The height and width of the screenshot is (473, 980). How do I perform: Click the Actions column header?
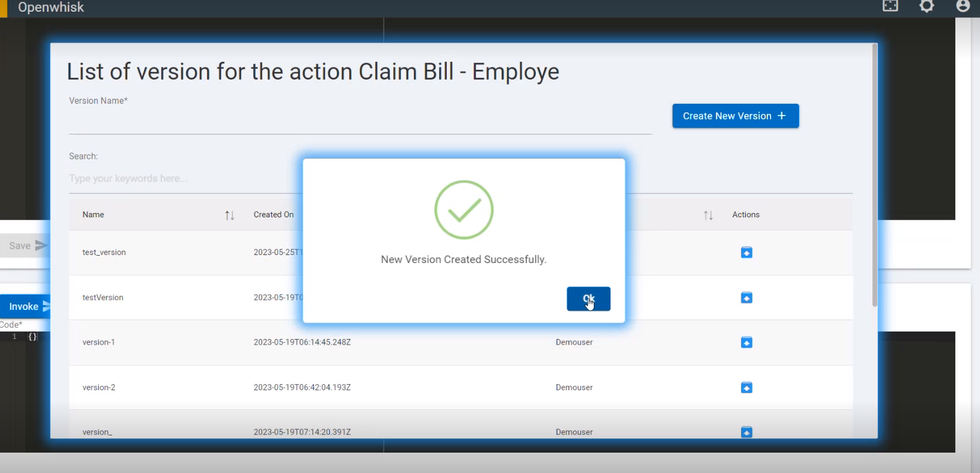pyautogui.click(x=746, y=215)
